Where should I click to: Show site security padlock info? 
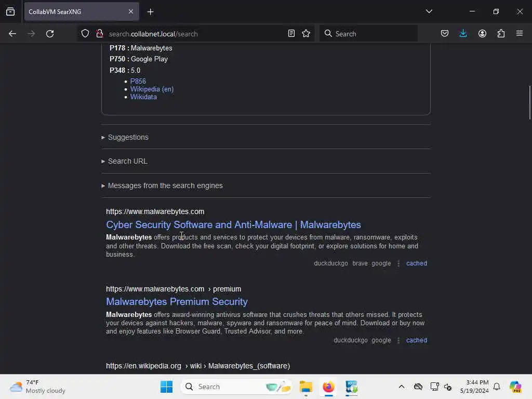[x=99, y=33]
